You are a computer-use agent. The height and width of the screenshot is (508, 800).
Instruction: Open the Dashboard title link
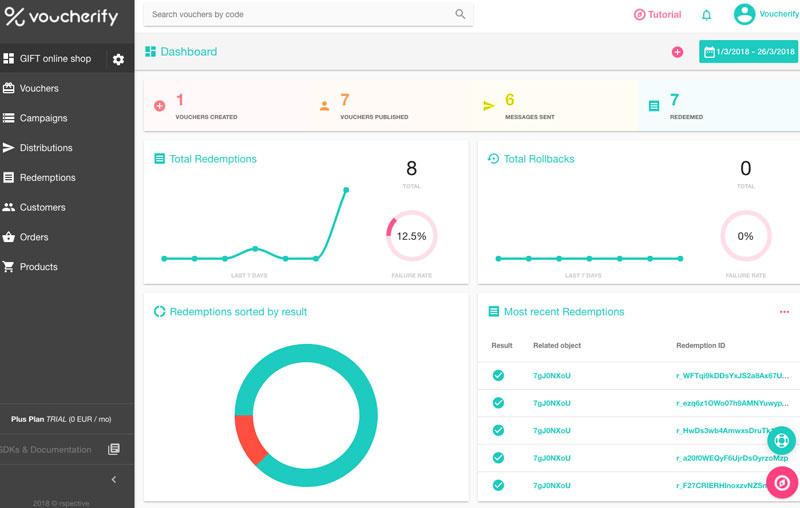tap(189, 52)
